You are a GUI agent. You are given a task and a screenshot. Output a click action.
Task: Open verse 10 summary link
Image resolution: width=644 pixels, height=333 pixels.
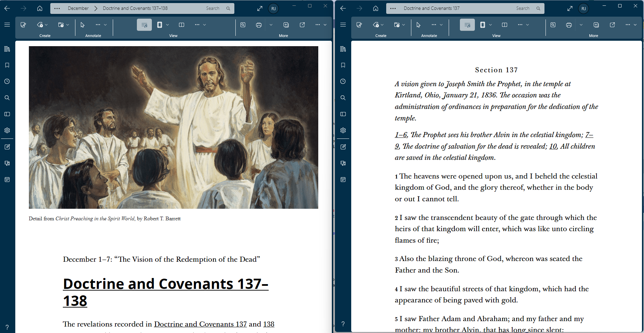pyautogui.click(x=553, y=146)
